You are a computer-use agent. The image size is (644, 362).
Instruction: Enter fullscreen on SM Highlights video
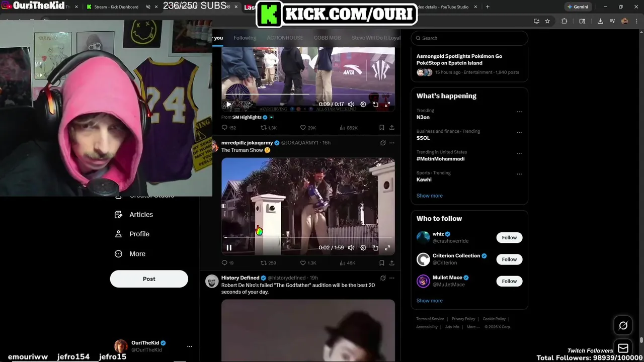pos(387,105)
